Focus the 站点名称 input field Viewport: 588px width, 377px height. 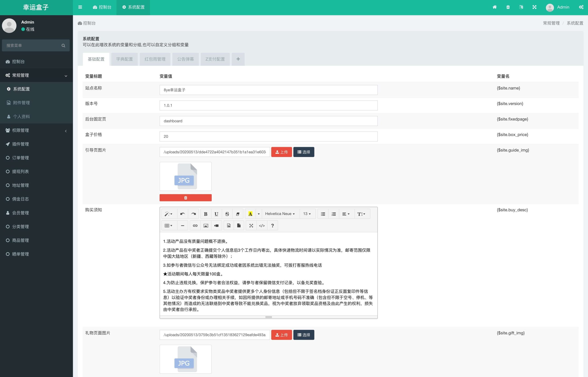click(268, 90)
